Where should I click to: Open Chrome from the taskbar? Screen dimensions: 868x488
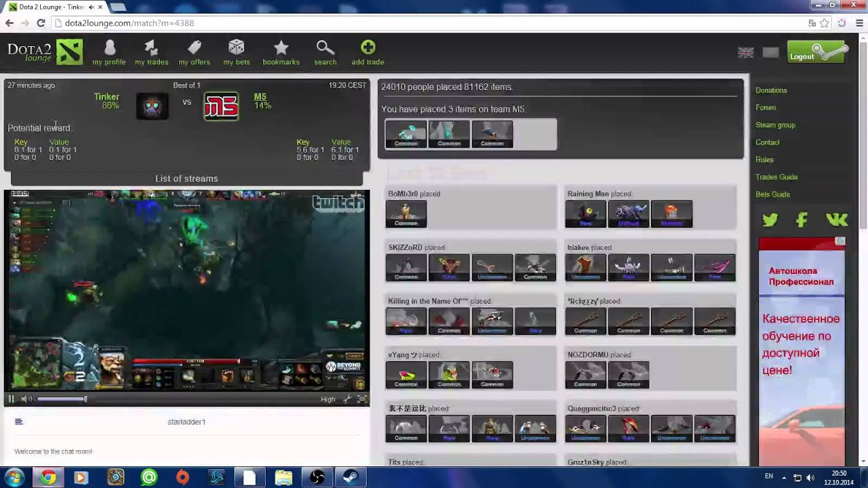(47, 478)
